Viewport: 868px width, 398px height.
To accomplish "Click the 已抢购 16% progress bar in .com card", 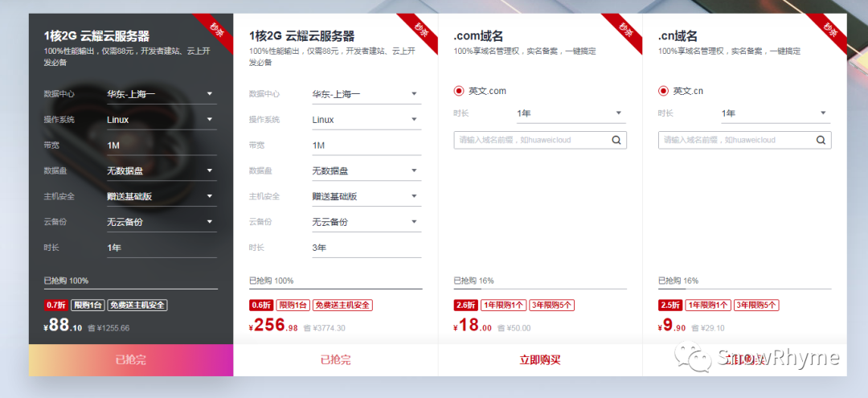I will coord(540,289).
